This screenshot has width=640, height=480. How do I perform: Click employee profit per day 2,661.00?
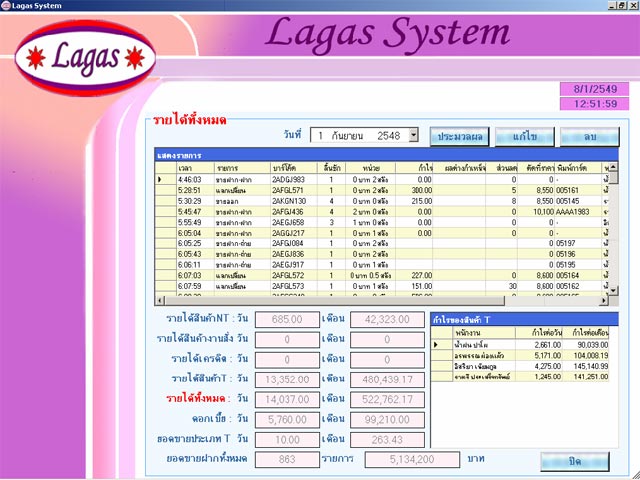pos(539,345)
